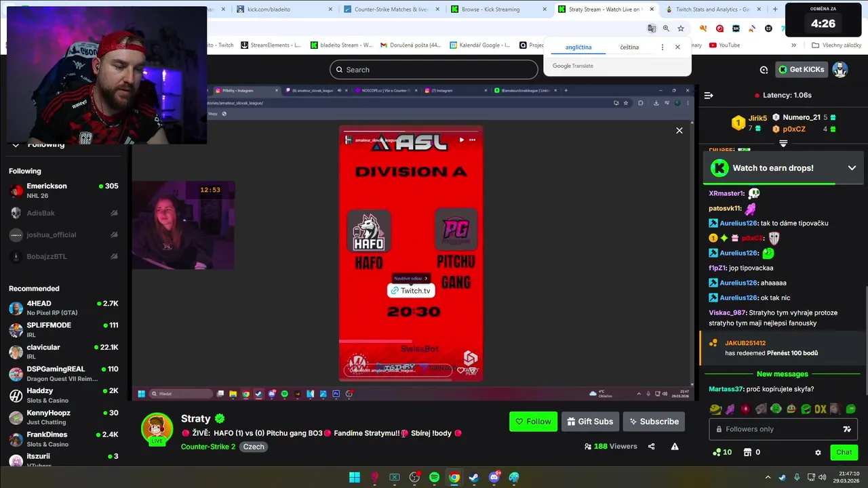Image resolution: width=868 pixels, height=488 pixels.
Task: Switch to Counter-Strike Matches tab
Action: [x=392, y=9]
